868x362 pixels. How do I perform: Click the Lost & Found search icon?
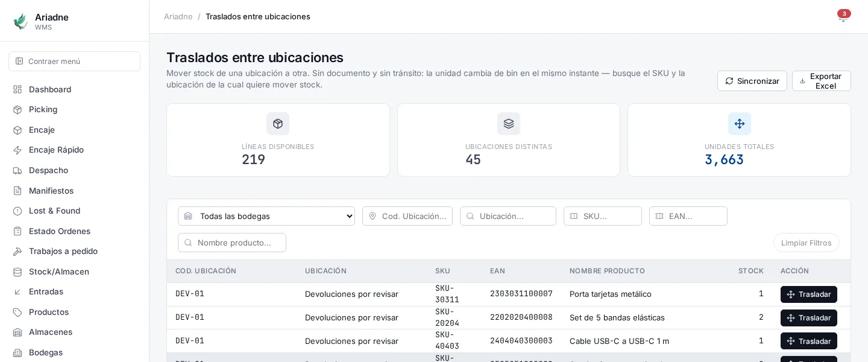pyautogui.click(x=17, y=211)
